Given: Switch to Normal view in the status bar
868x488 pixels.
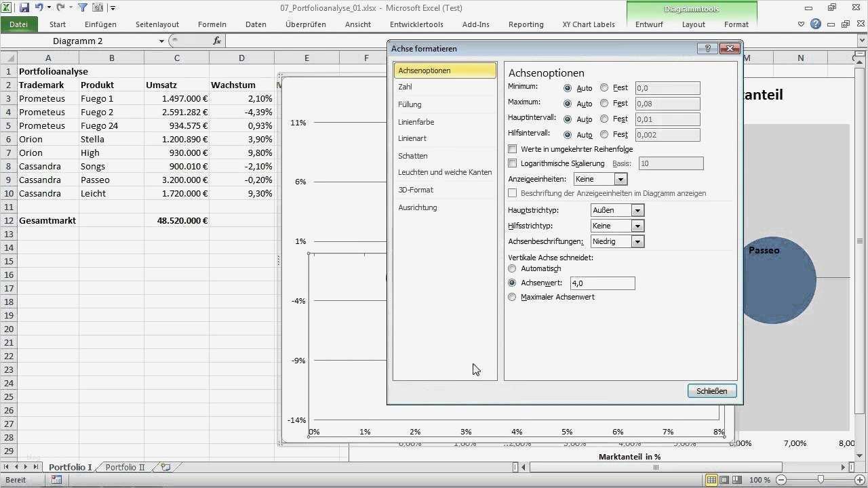Looking at the screenshot, I should click(711, 480).
